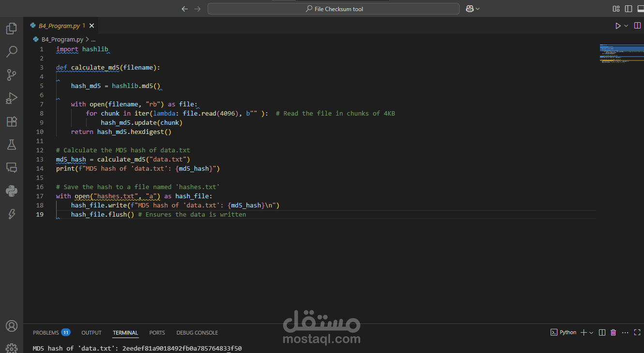The image size is (644, 353).
Task: Click the File Checksum tool search box
Action: tap(333, 9)
